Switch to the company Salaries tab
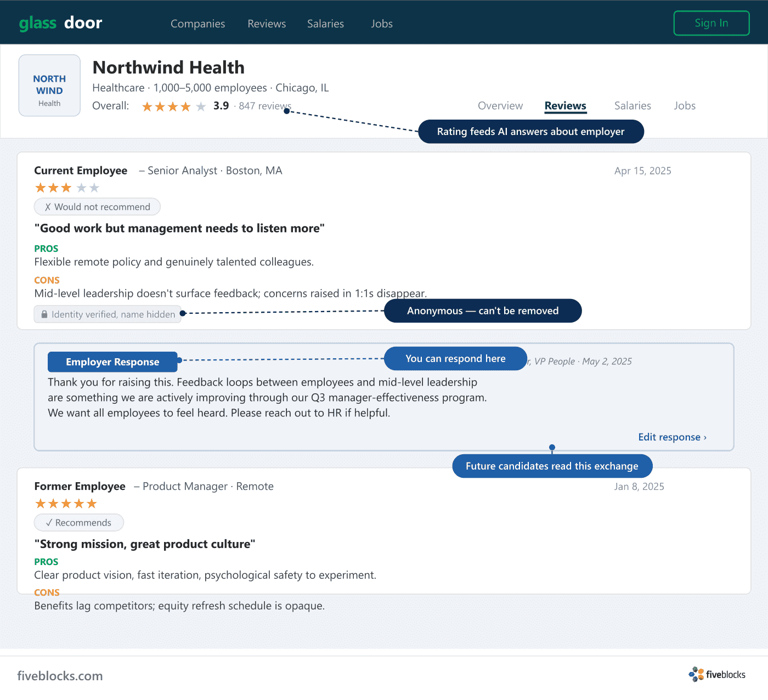Screen dimensions: 768x700 [633, 106]
